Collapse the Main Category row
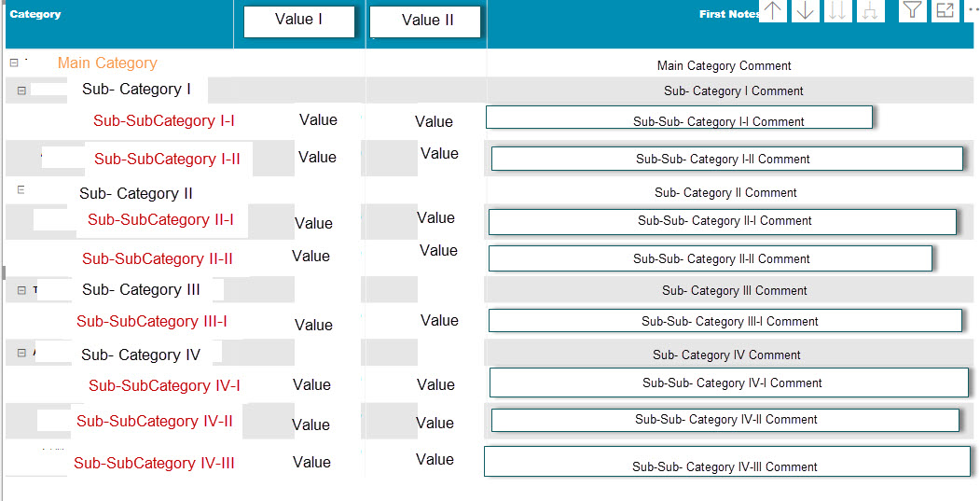The width and height of the screenshot is (980, 501). pos(14,63)
